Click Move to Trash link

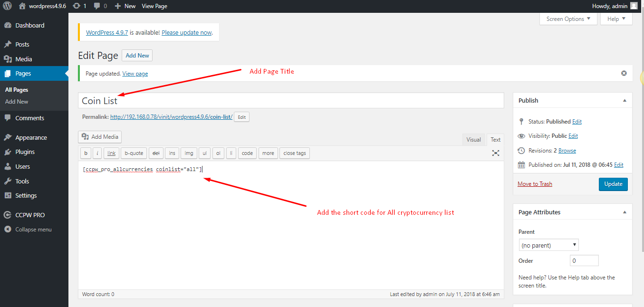tap(535, 184)
